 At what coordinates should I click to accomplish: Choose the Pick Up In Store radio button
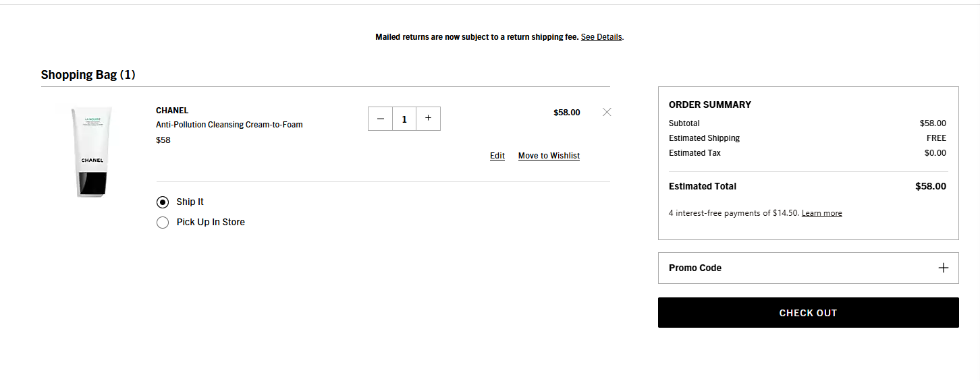[x=163, y=223]
